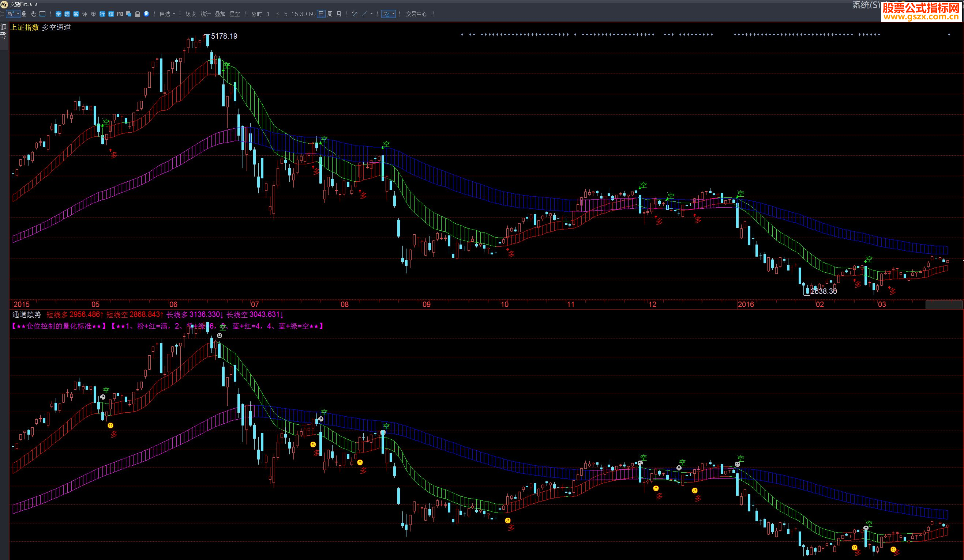Click the 分时 intraday chart button
Image resolution: width=964 pixels, height=560 pixels.
(x=256, y=14)
